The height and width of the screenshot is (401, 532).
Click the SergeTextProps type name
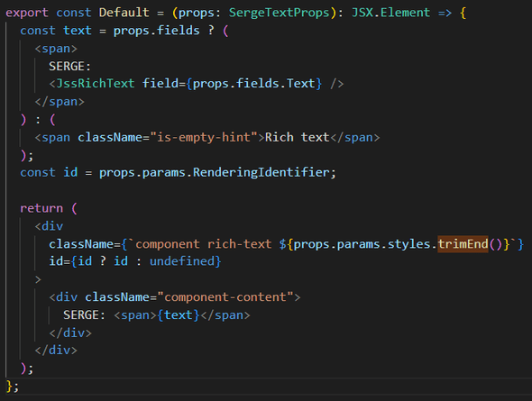(x=279, y=13)
